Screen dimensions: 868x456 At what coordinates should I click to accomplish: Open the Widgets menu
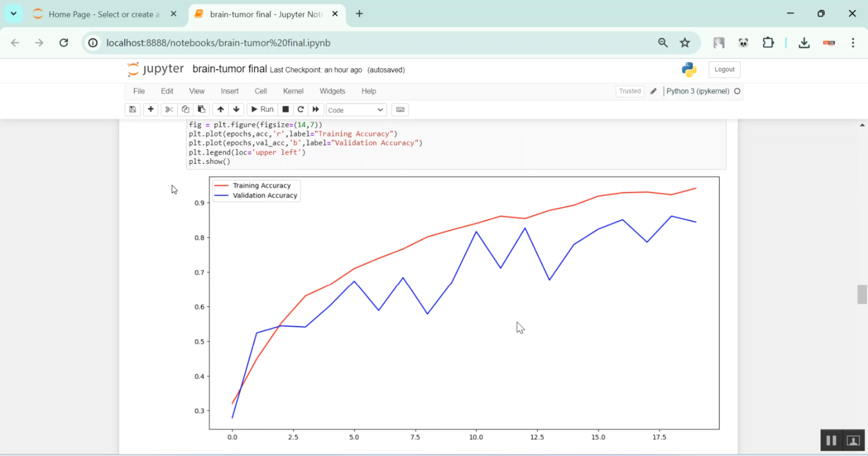tap(332, 91)
